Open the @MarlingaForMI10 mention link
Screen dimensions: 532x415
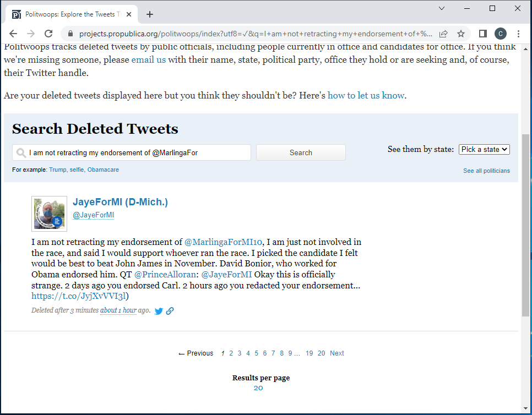point(223,242)
